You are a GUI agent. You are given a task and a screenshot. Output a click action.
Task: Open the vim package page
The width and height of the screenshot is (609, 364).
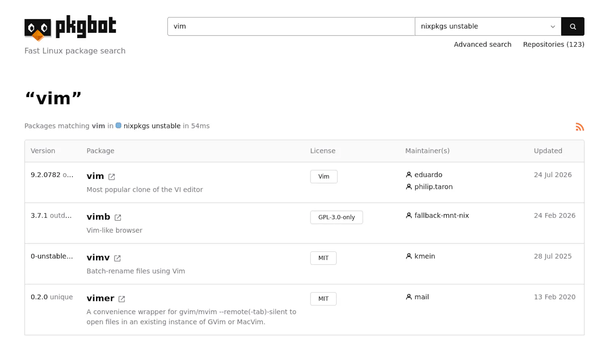[x=95, y=176]
